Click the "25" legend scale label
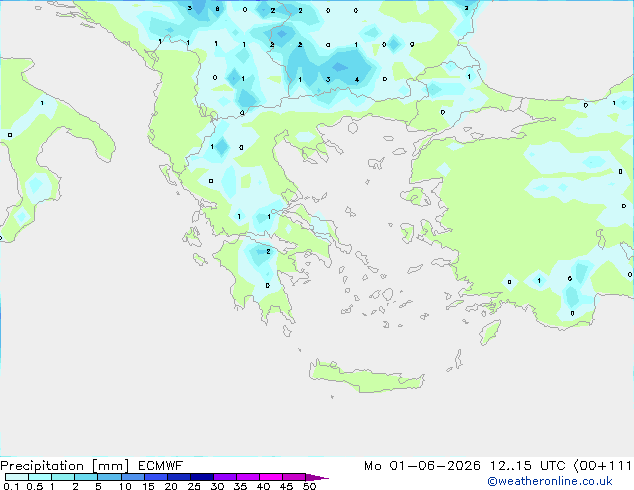Viewport: 634px width, 490px height. tap(194, 486)
